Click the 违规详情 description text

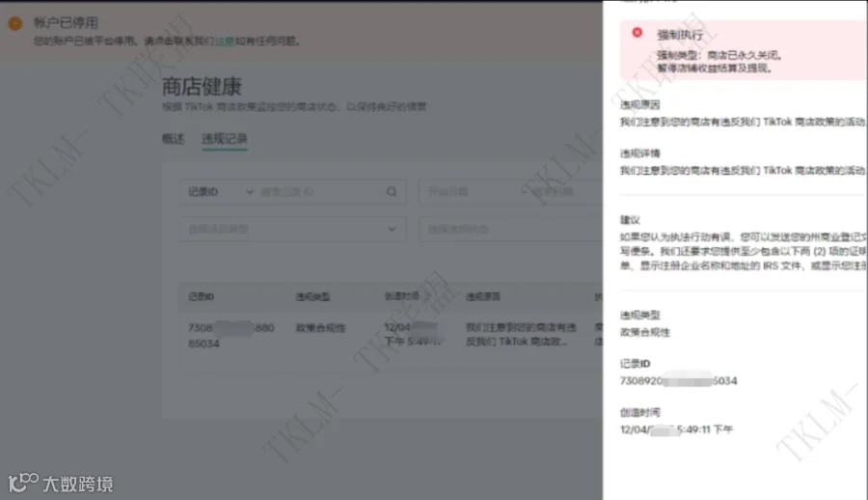742,171
